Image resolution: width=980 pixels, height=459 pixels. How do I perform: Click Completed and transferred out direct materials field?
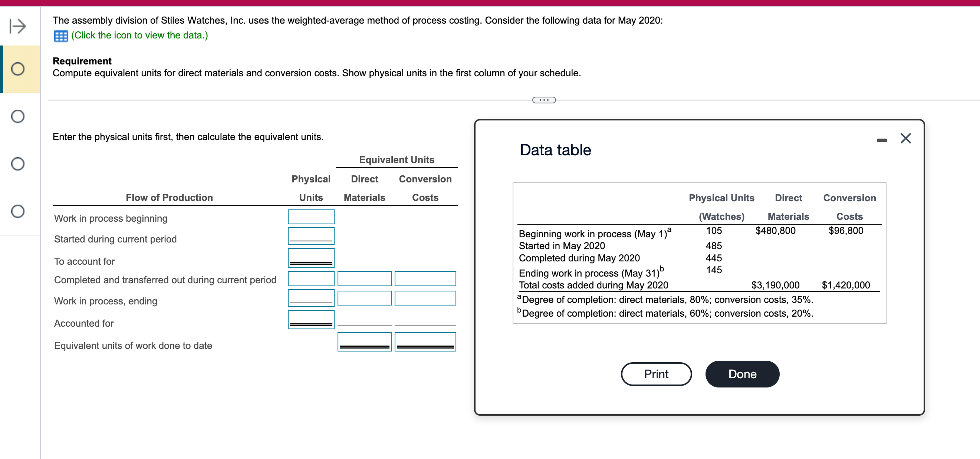[x=364, y=279]
